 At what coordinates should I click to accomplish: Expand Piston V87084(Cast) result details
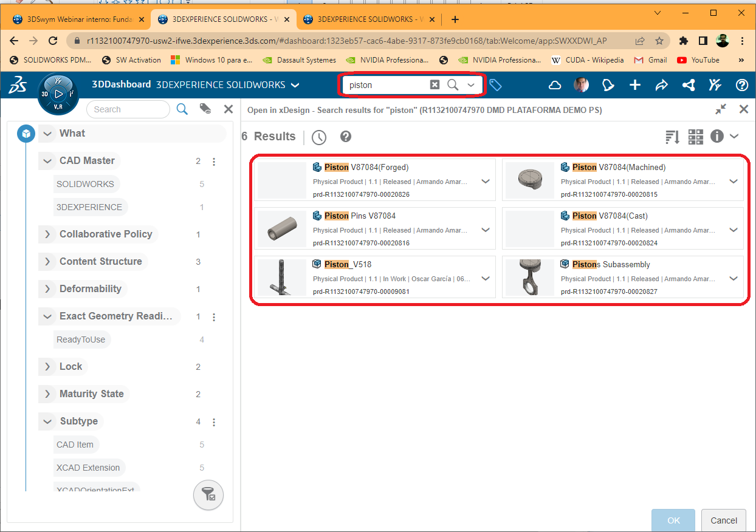734,230
